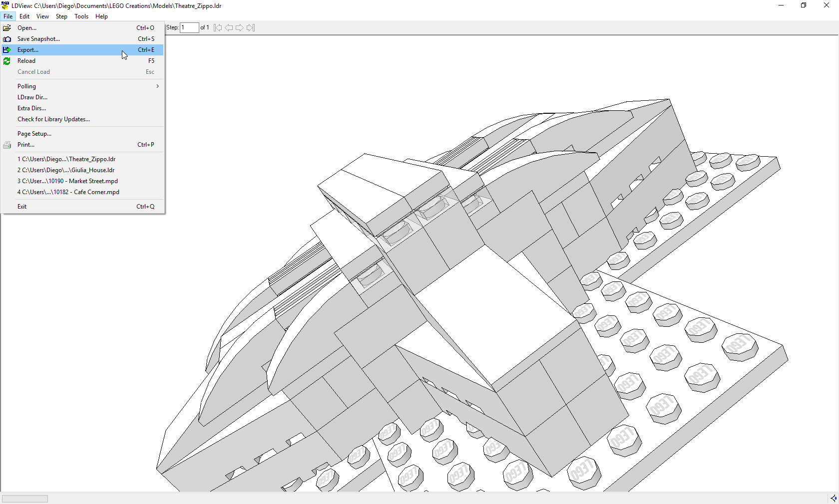
Task: Minimize the LDView window
Action: coord(781,5)
